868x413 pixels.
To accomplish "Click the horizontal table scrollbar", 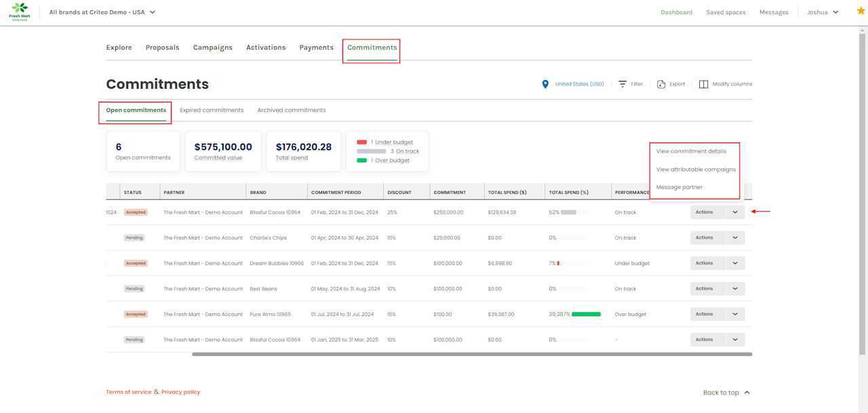I will coord(471,354).
